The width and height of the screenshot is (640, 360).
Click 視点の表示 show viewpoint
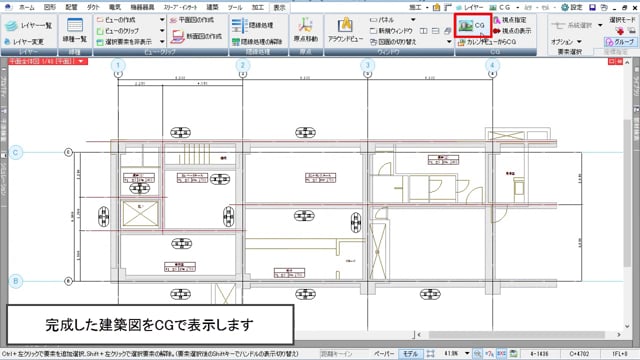tap(512, 31)
